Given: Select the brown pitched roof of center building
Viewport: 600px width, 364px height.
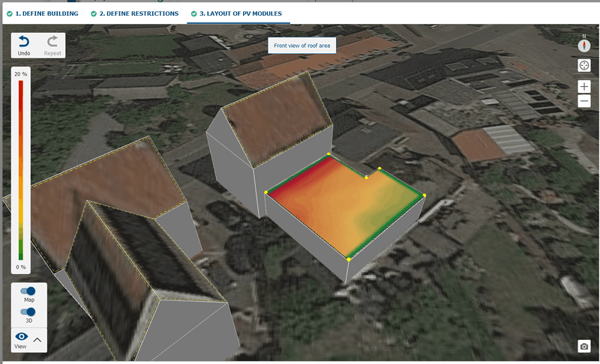Looking at the screenshot, I should tap(277, 118).
